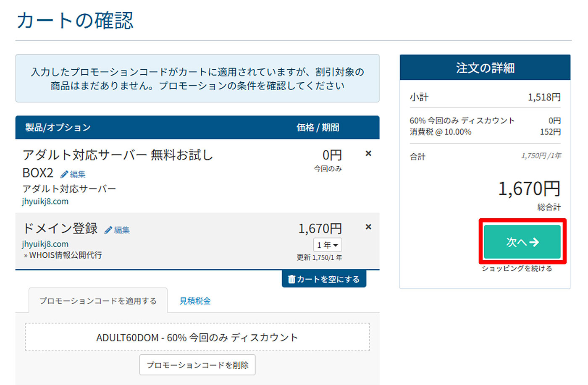Click the 1,750円/1年 recurring total

(541, 156)
